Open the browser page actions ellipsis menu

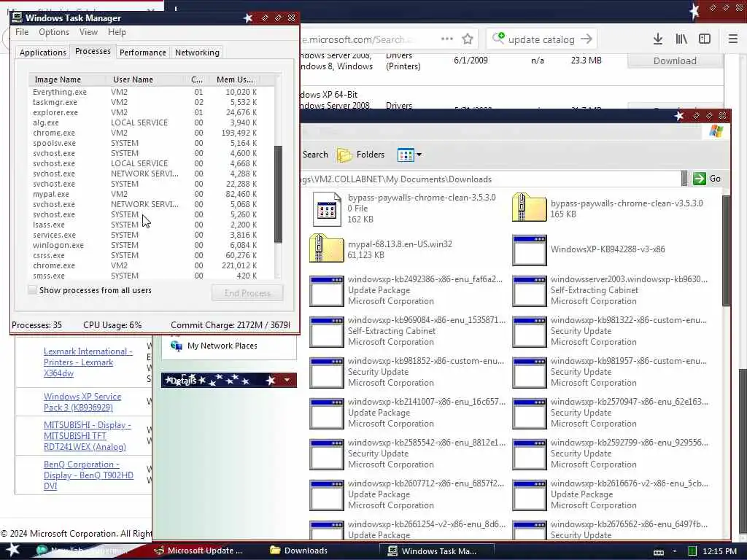(447, 39)
